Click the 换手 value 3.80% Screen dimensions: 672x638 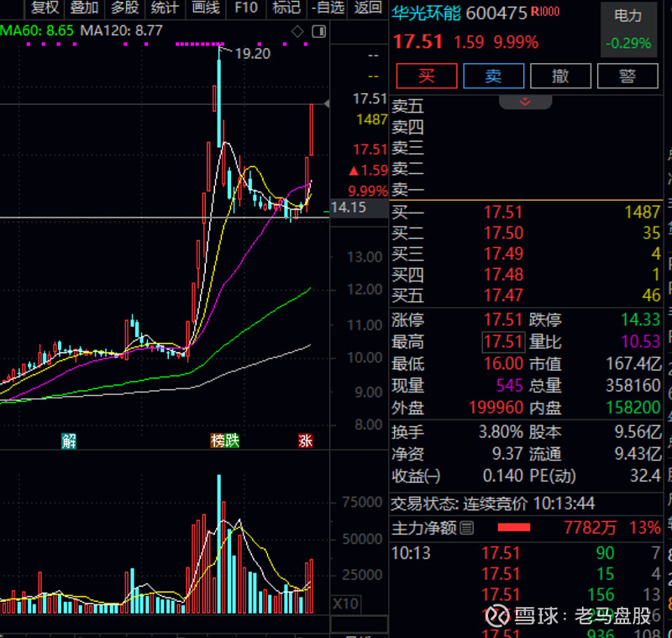click(501, 432)
